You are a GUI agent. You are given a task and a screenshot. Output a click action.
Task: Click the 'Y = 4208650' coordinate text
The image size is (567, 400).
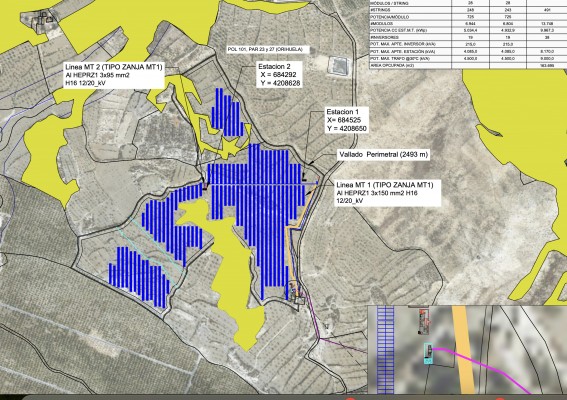pos(347,128)
